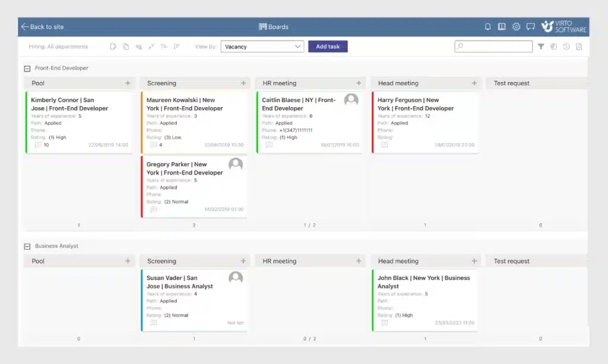Click the sort ascending icon
Image resolution: width=608 pixels, height=364 pixels.
tap(164, 46)
